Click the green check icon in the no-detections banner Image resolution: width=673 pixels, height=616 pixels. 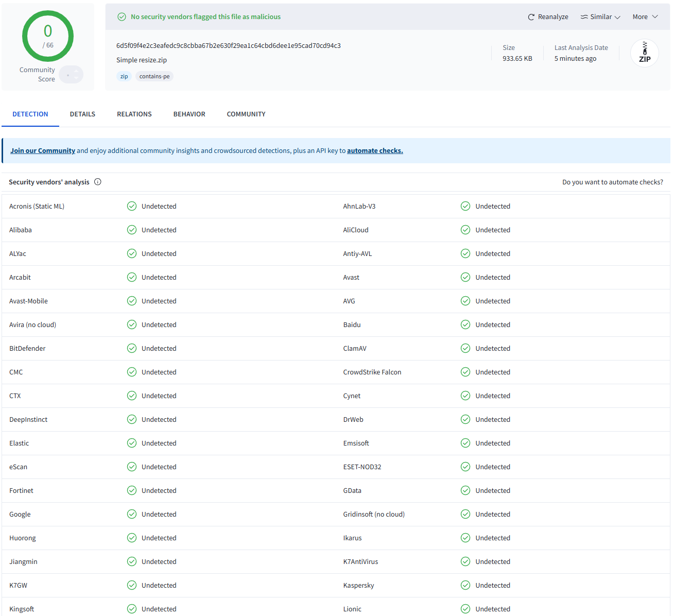[x=122, y=17]
